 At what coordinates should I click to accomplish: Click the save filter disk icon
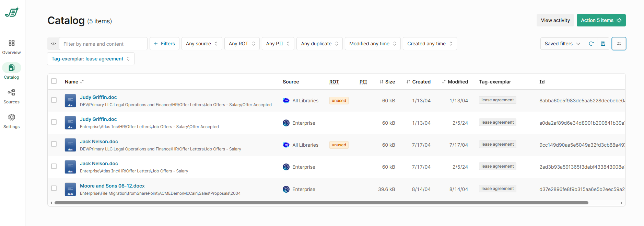(x=603, y=44)
